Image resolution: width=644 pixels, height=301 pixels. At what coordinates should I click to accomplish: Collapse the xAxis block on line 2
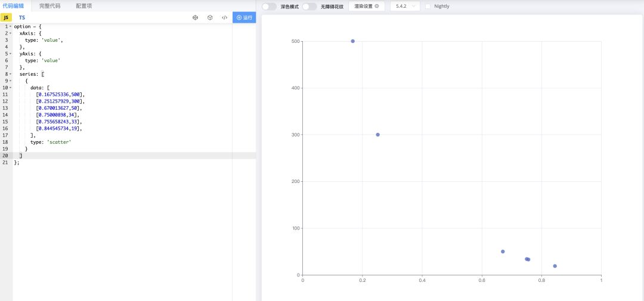pyautogui.click(x=11, y=33)
